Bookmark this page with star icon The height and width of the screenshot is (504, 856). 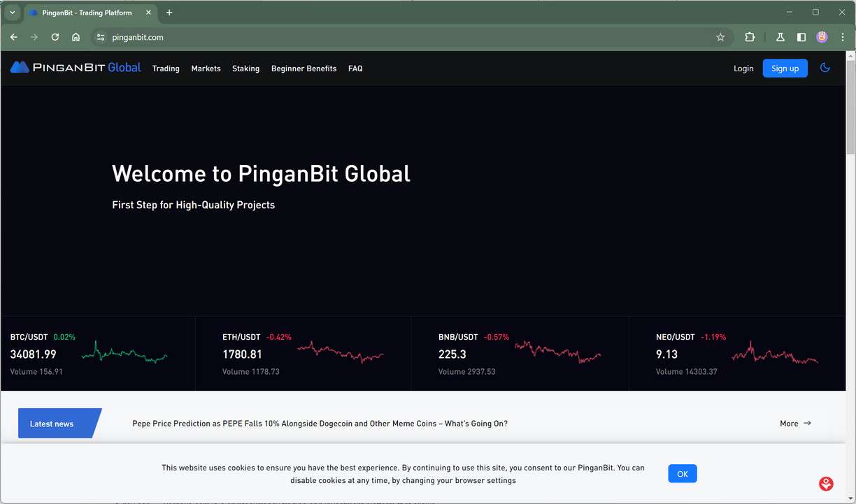(720, 37)
